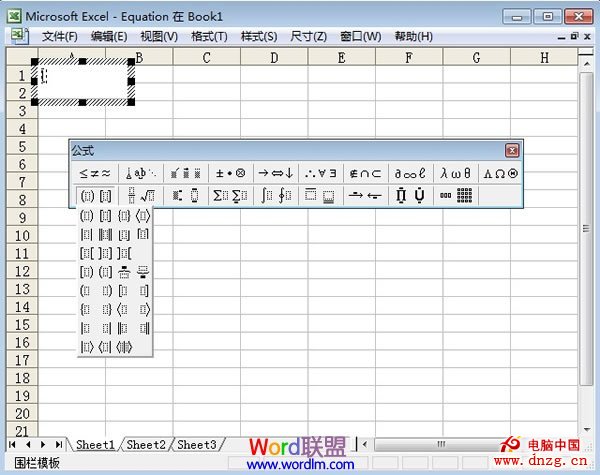Image resolution: width=600 pixels, height=475 pixels.
Task: Insert square brackets fence template from palette
Action: pos(105,216)
